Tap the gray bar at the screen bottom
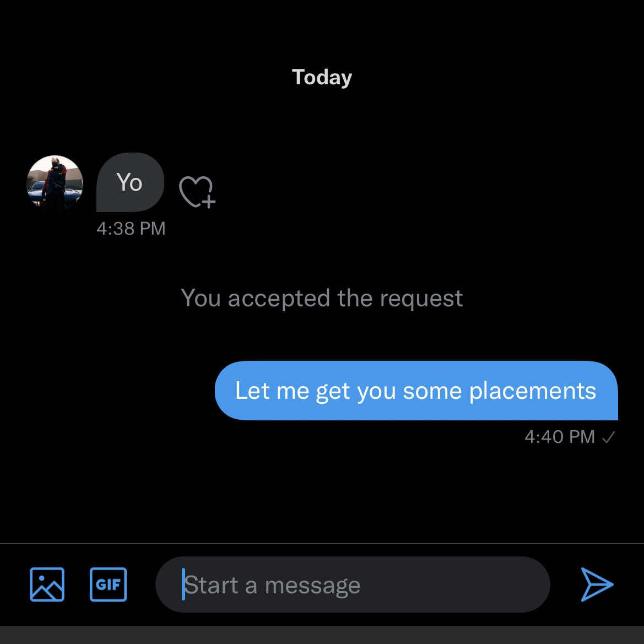 (x=322, y=635)
